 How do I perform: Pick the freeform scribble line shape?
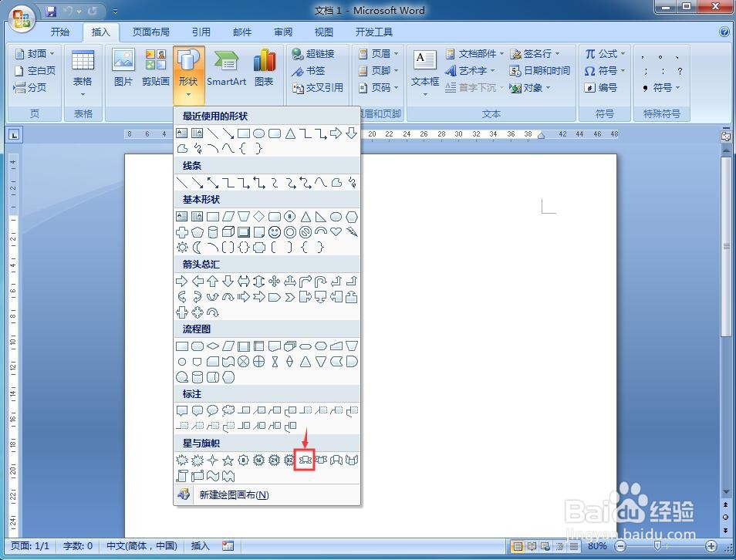[351, 183]
